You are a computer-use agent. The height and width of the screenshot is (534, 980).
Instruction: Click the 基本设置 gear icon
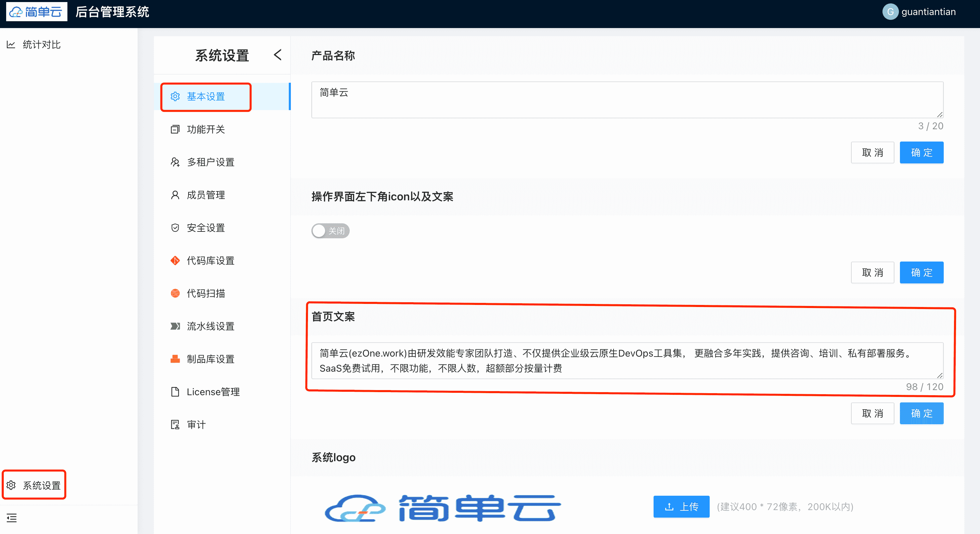[x=175, y=96]
